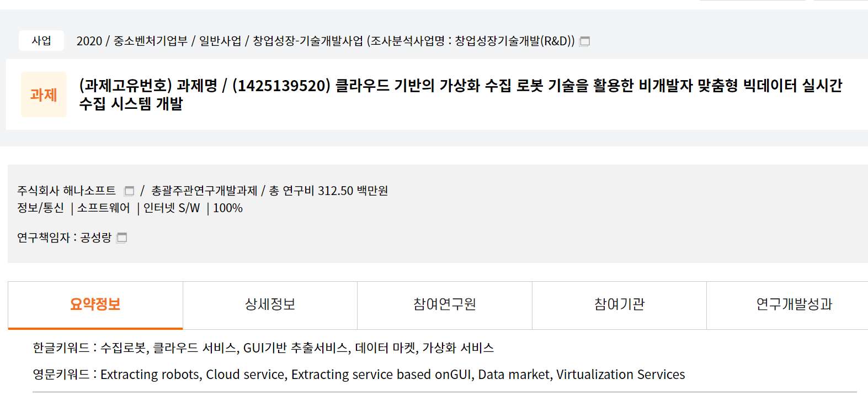
Task: Switch to the 상세정보 tab
Action: (x=270, y=305)
